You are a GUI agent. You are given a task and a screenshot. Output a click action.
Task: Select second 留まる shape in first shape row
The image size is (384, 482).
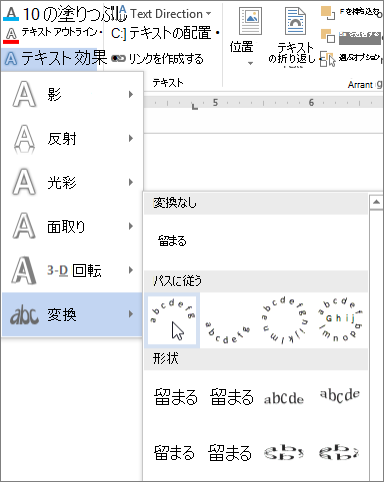tap(232, 397)
